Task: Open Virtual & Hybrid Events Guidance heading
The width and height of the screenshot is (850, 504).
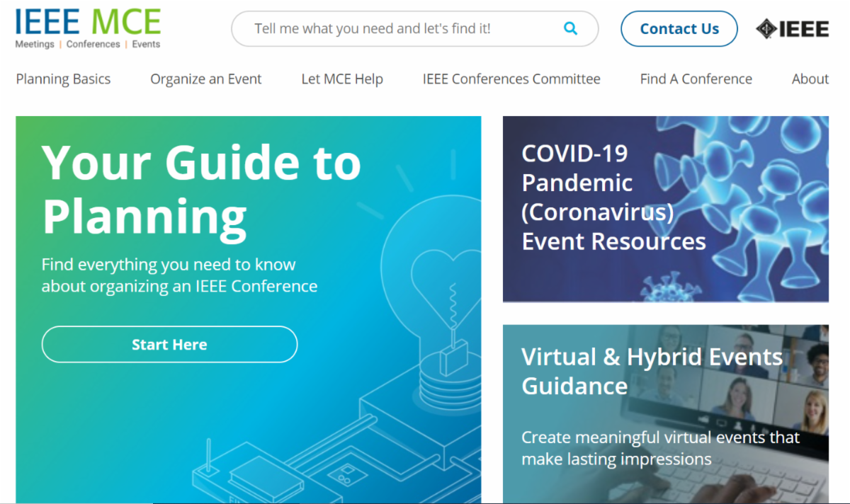Action: coord(652,371)
